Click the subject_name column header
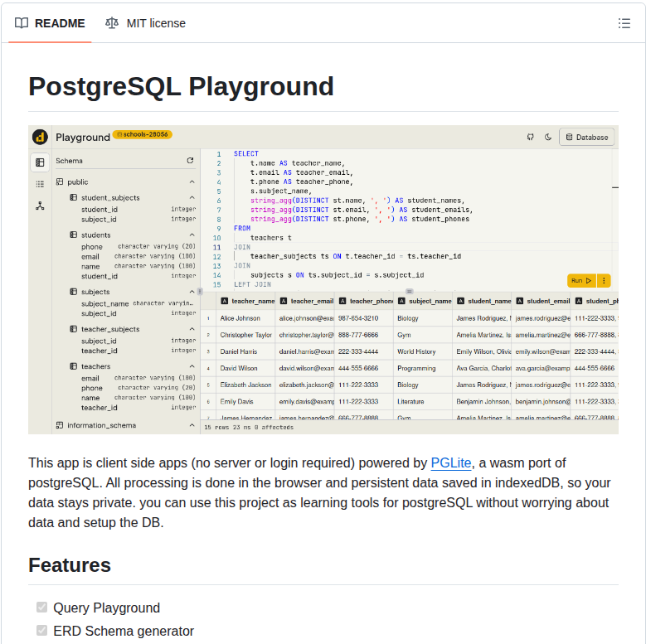646x644 pixels. 423,301
